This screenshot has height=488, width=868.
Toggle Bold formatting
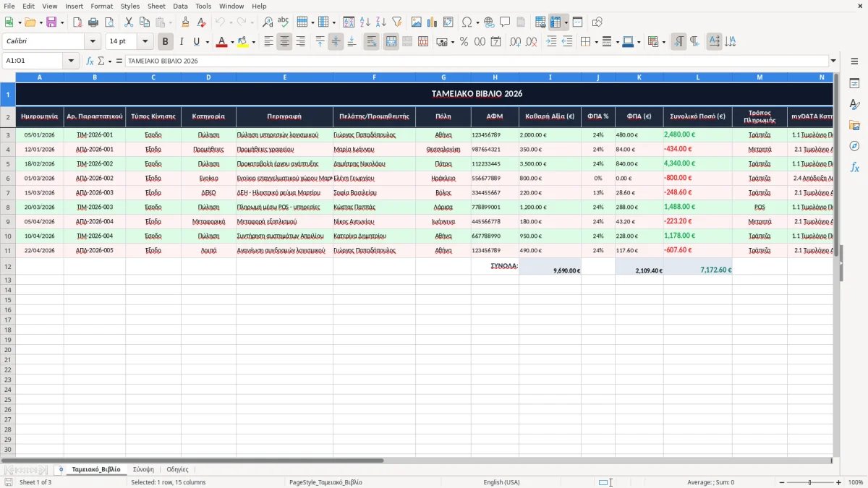(x=166, y=42)
